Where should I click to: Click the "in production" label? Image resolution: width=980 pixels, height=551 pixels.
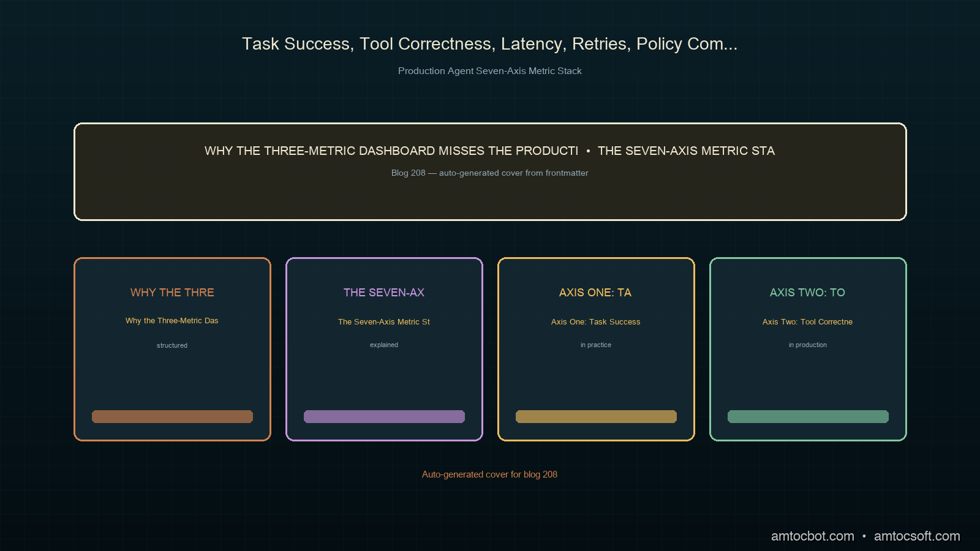[808, 345]
